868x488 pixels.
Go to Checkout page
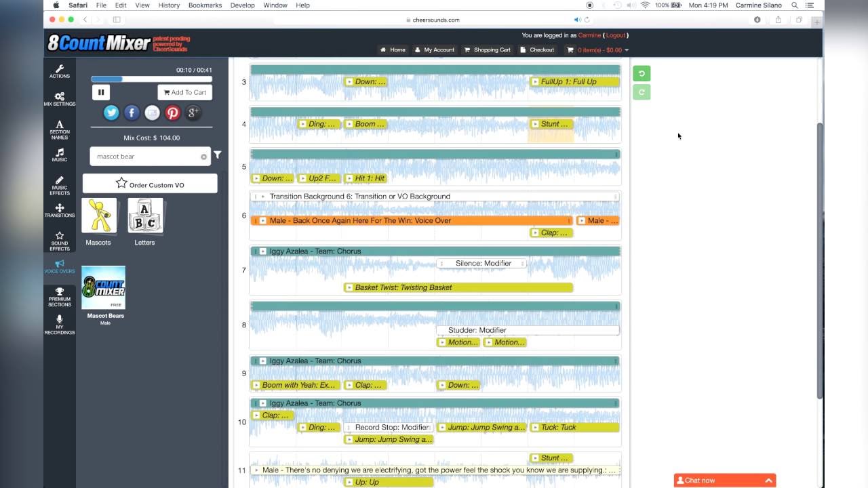pyautogui.click(x=537, y=49)
